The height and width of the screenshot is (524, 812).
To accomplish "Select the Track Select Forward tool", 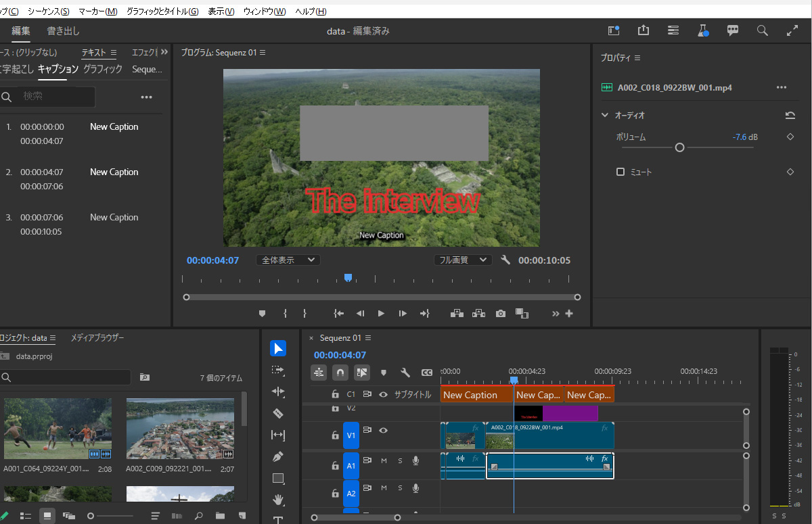I will pos(278,370).
